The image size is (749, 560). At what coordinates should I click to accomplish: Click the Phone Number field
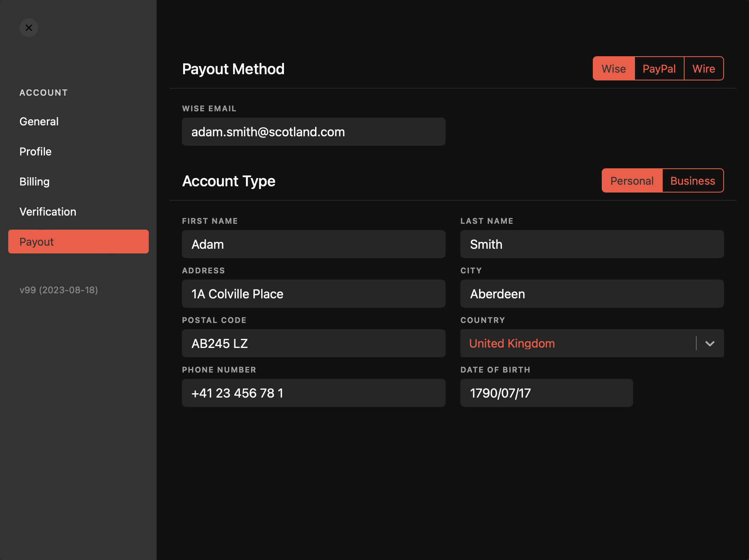(x=313, y=393)
